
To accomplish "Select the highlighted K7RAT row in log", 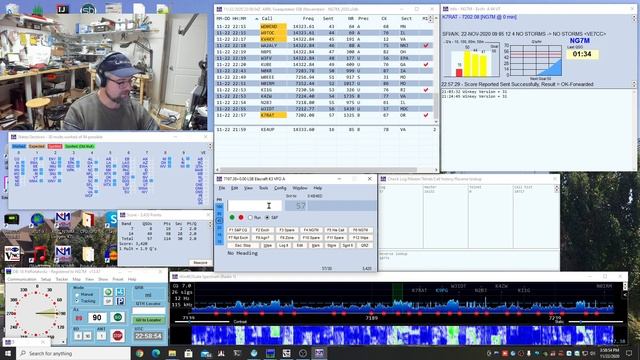I will [x=325, y=116].
